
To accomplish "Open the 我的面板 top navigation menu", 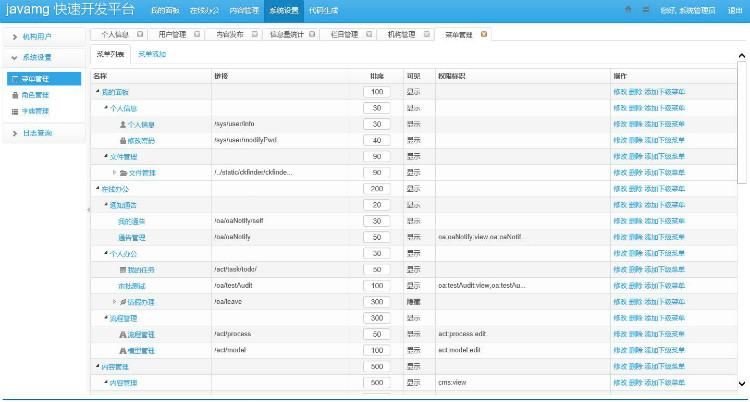I will coord(165,11).
